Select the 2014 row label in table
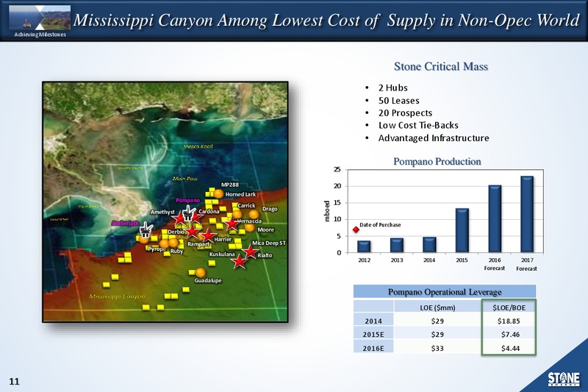 (373, 321)
